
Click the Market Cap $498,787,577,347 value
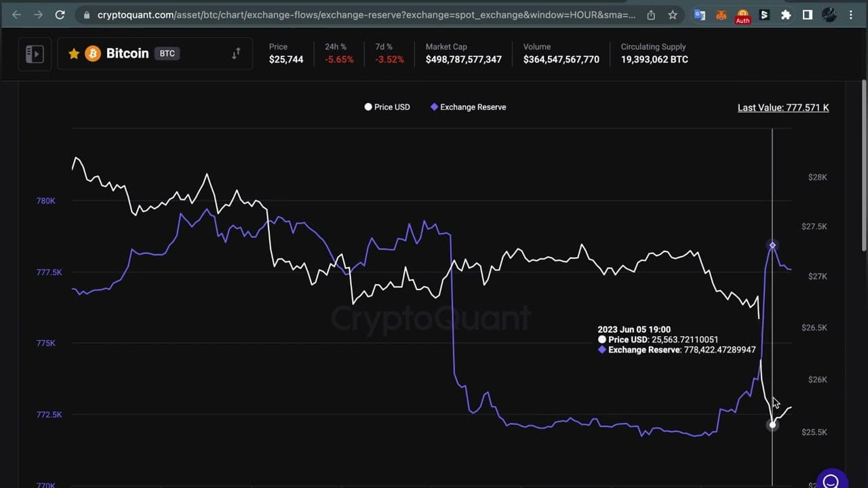464,60
